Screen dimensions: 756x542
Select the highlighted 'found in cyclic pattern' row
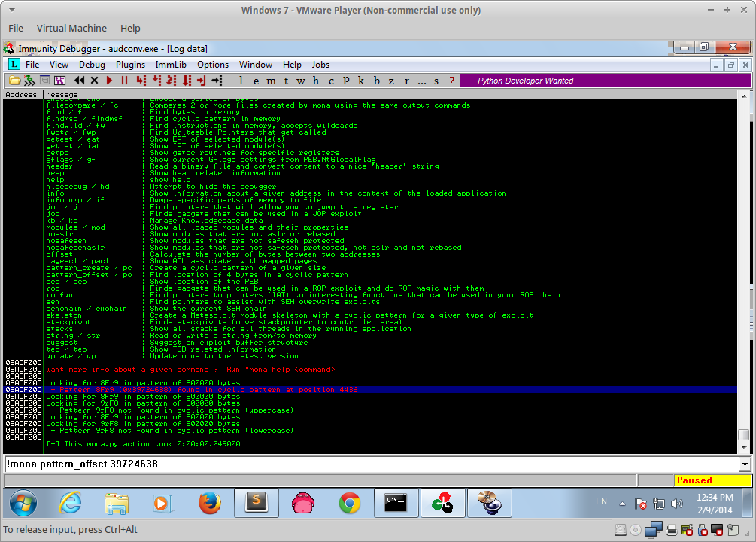(x=370, y=389)
